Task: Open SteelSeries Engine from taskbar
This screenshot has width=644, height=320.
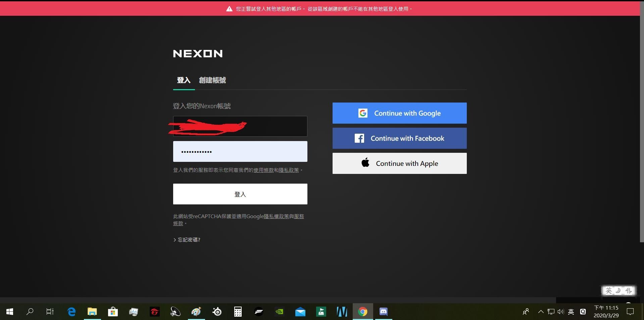Action: point(217,312)
